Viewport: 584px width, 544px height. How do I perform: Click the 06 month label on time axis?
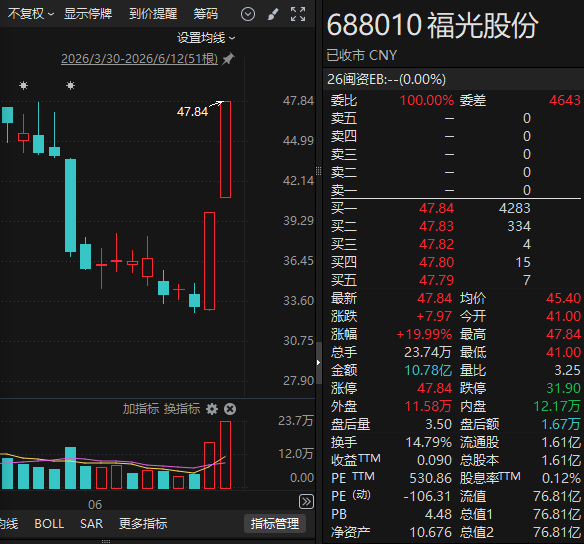95,505
